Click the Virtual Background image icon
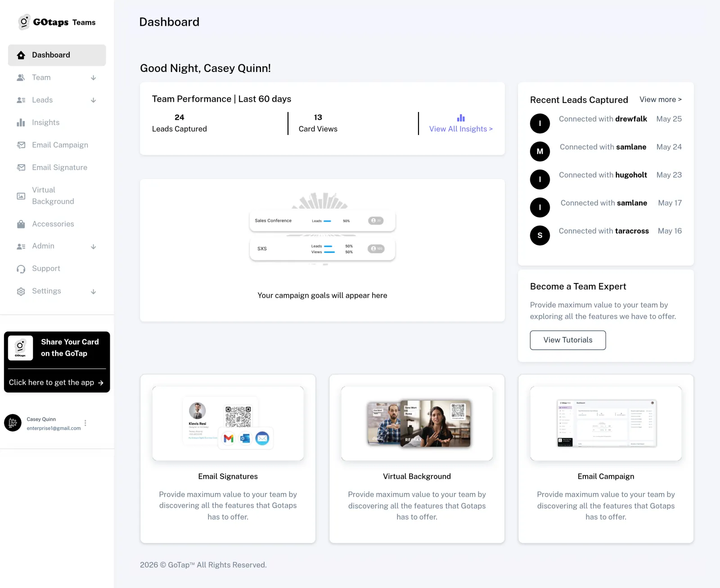Screen dimensions: 720x588 coord(21,196)
